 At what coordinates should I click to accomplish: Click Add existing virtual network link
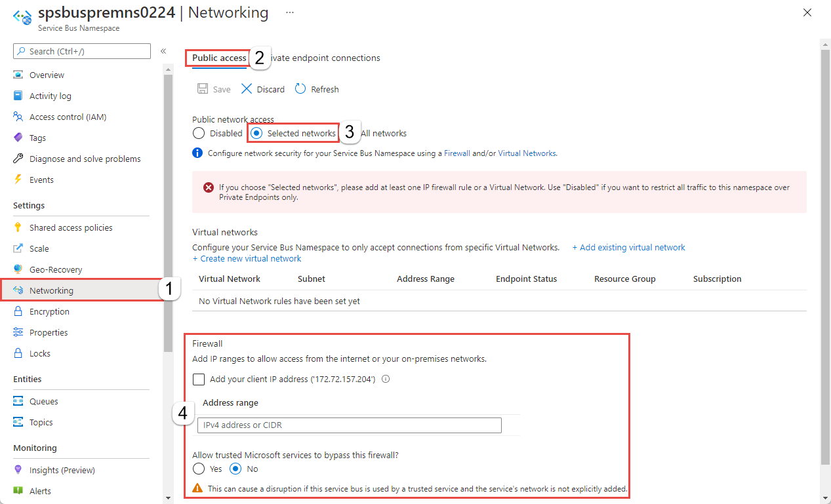coord(628,247)
